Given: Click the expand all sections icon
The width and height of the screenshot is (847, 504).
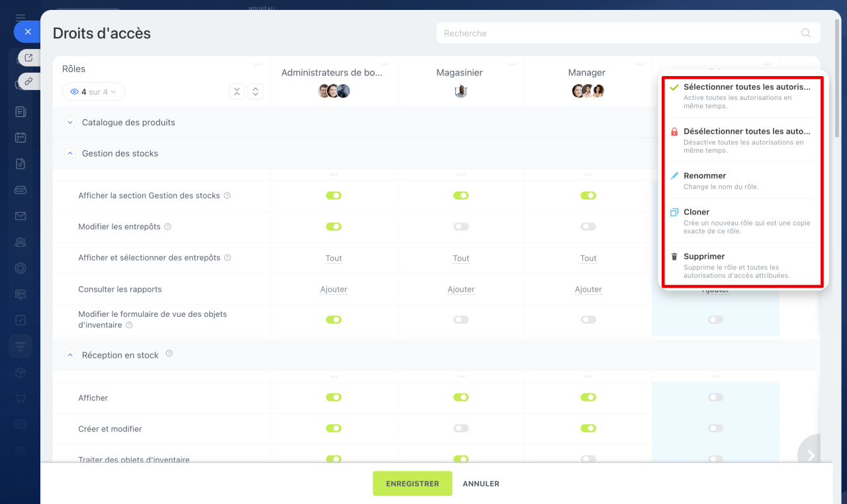Looking at the screenshot, I should click(255, 92).
